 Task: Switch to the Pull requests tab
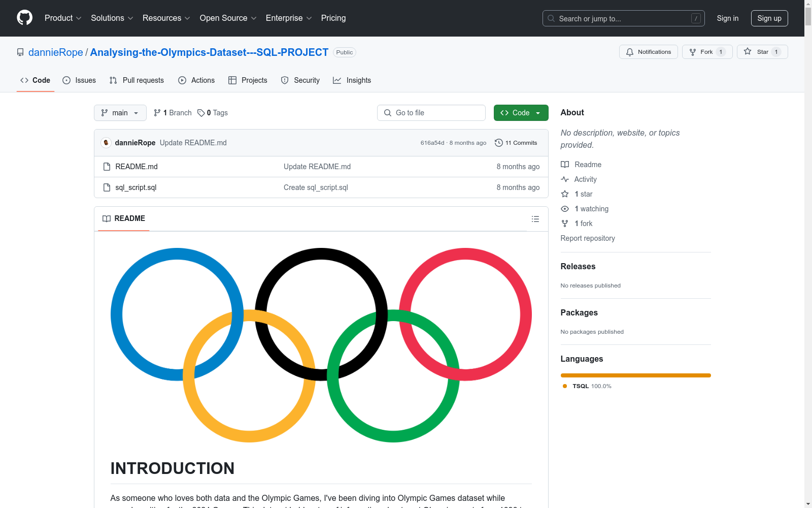[x=137, y=80]
